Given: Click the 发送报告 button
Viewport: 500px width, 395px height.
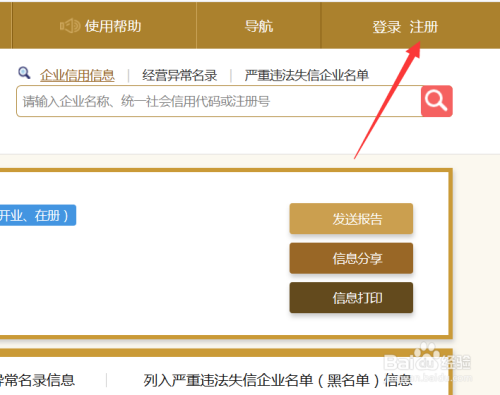Looking at the screenshot, I should [x=351, y=219].
